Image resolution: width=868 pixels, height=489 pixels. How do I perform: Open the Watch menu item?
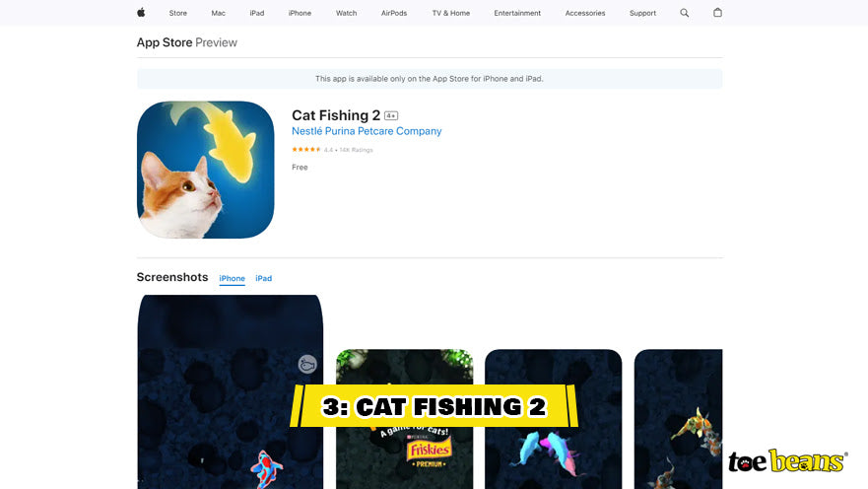point(346,13)
